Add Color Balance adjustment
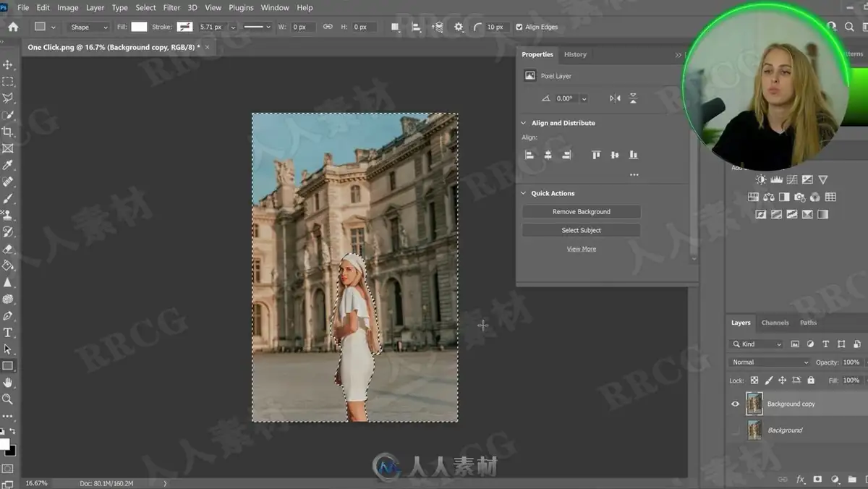This screenshot has width=868, height=489. (x=768, y=197)
